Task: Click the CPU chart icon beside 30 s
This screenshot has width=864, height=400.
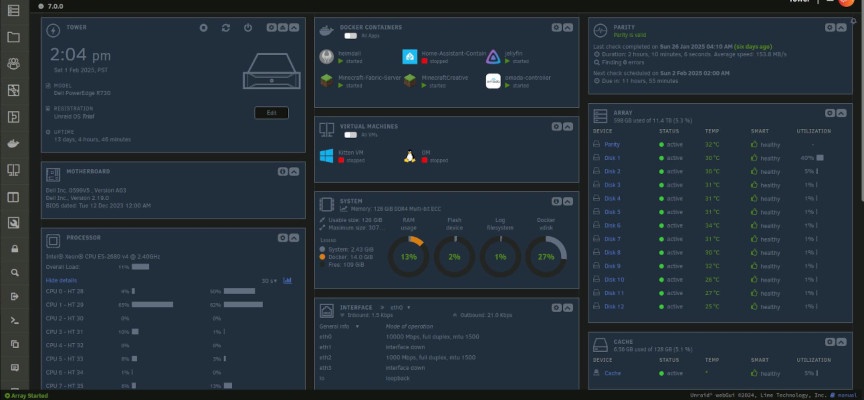Action: [288, 280]
